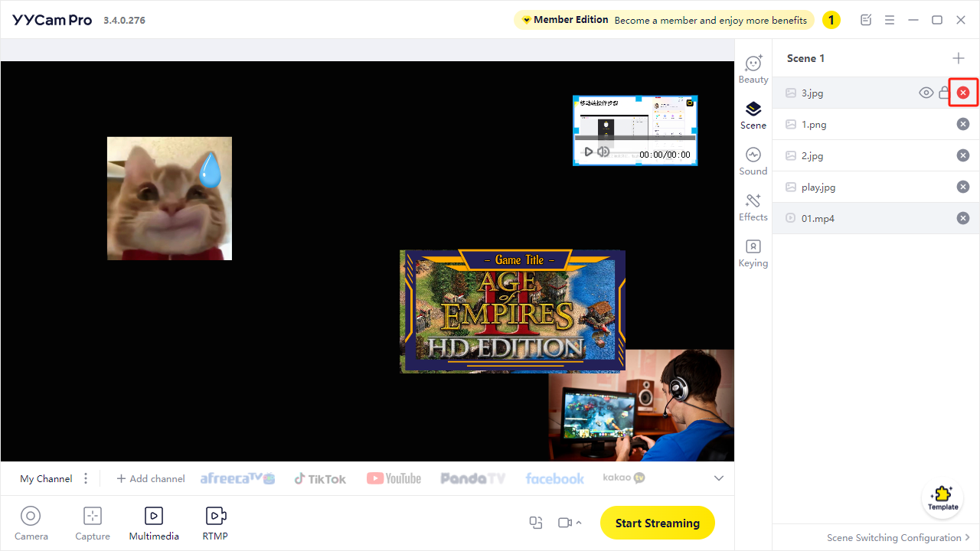
Task: Expand the channel platform list
Action: (719, 478)
